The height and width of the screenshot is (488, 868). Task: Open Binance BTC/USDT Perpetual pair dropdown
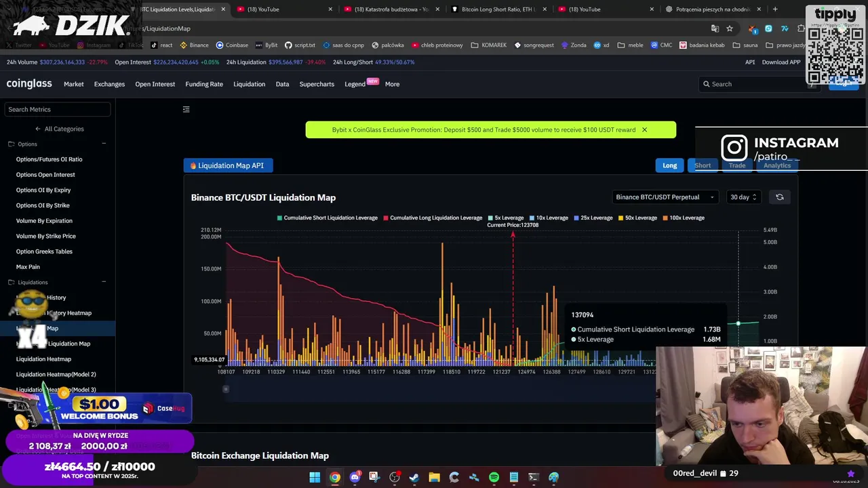(x=665, y=197)
